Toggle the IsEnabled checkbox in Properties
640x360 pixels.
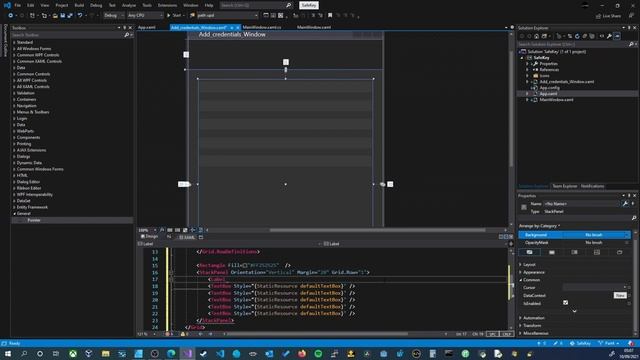point(565,302)
